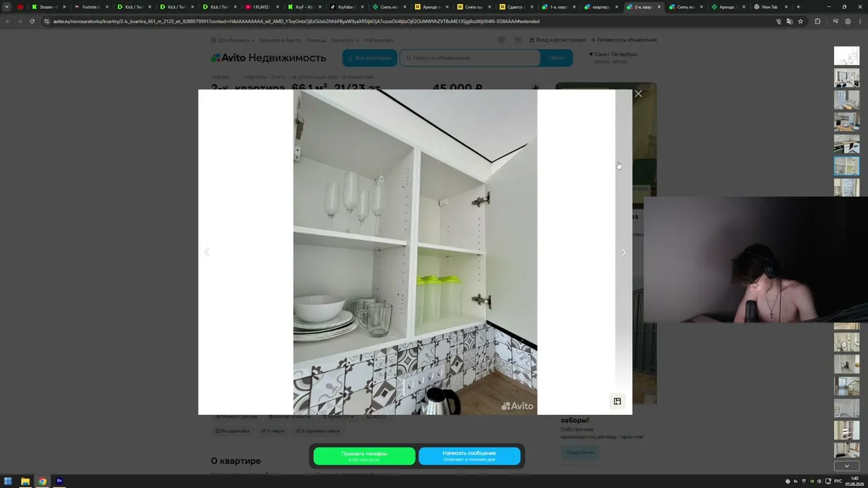
Task: Expand the Каталоги dropdown
Action: pos(344,40)
